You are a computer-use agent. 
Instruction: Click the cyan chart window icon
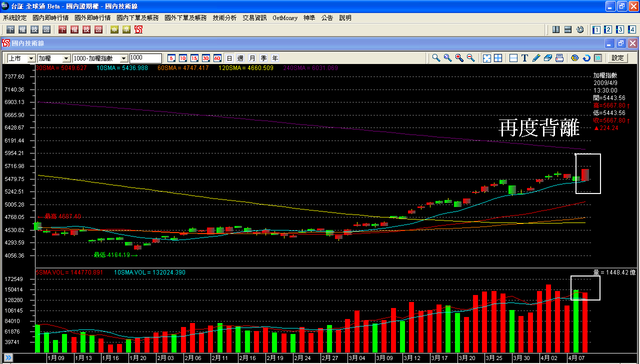pos(598,58)
